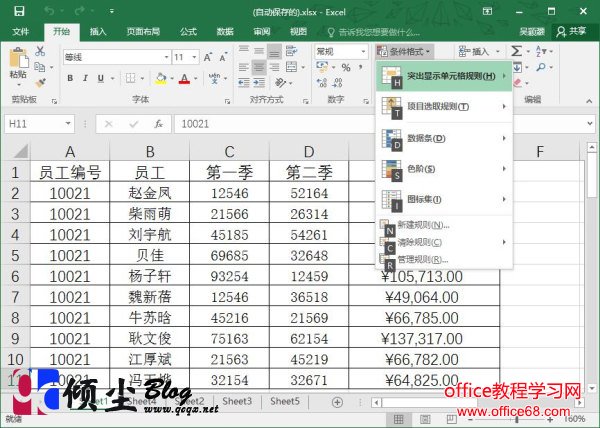Viewport: 600px width, 428px height.
Task: Click the Decrease Indent icon
Action: click(244, 83)
